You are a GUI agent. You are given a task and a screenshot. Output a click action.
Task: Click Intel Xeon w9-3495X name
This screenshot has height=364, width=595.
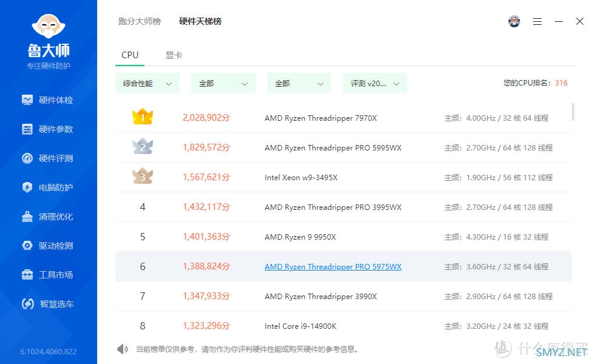click(301, 177)
